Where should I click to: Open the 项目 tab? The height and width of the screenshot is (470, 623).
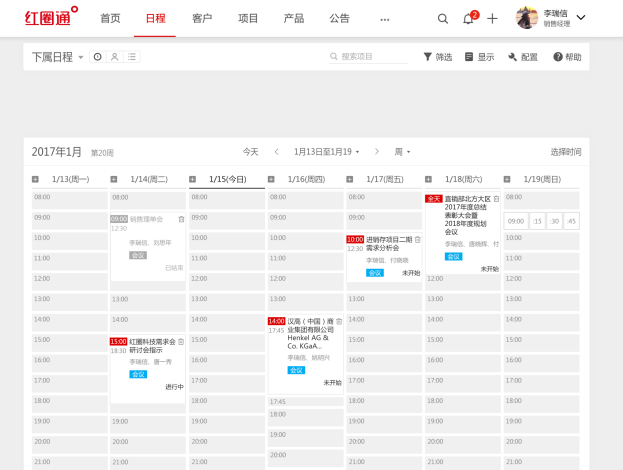[248, 18]
